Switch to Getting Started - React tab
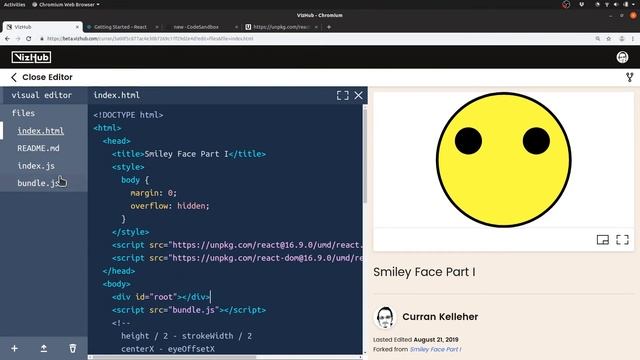This screenshot has width=640, height=360. click(x=120, y=27)
